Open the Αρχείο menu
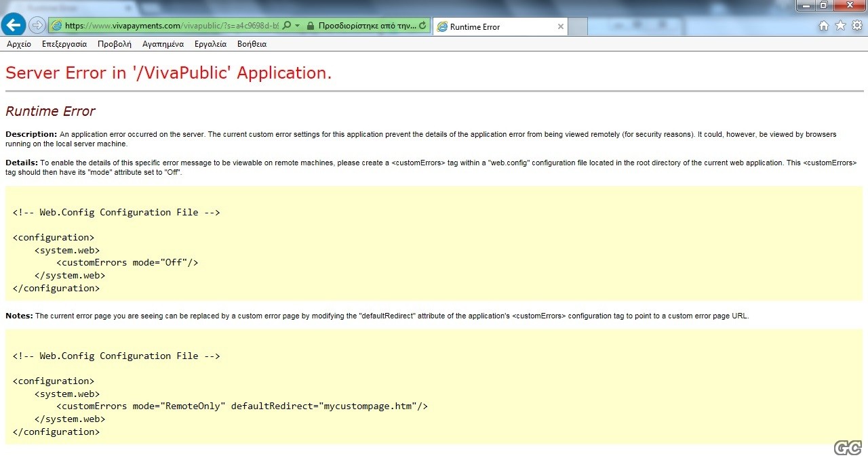The width and height of the screenshot is (868, 462). coord(19,44)
